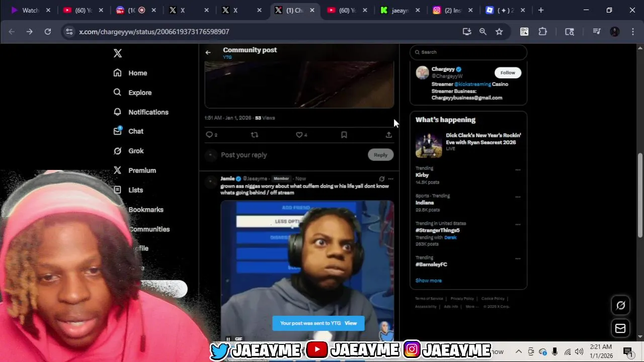The height and width of the screenshot is (362, 644).
Task: Open more options for #BarnsleyFC trend
Action: 518,259
